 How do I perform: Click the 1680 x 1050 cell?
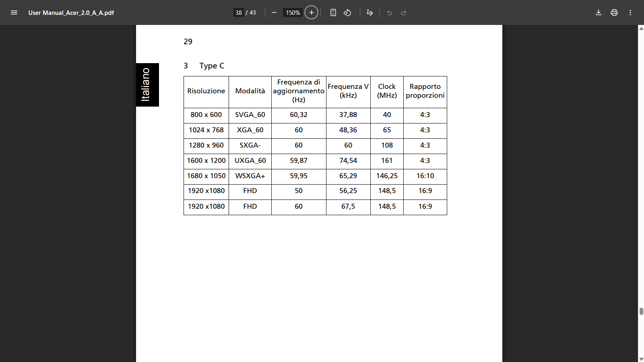[x=206, y=176]
